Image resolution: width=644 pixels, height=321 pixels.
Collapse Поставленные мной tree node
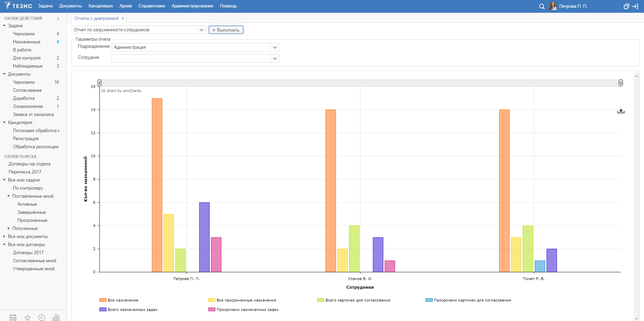pos(9,196)
